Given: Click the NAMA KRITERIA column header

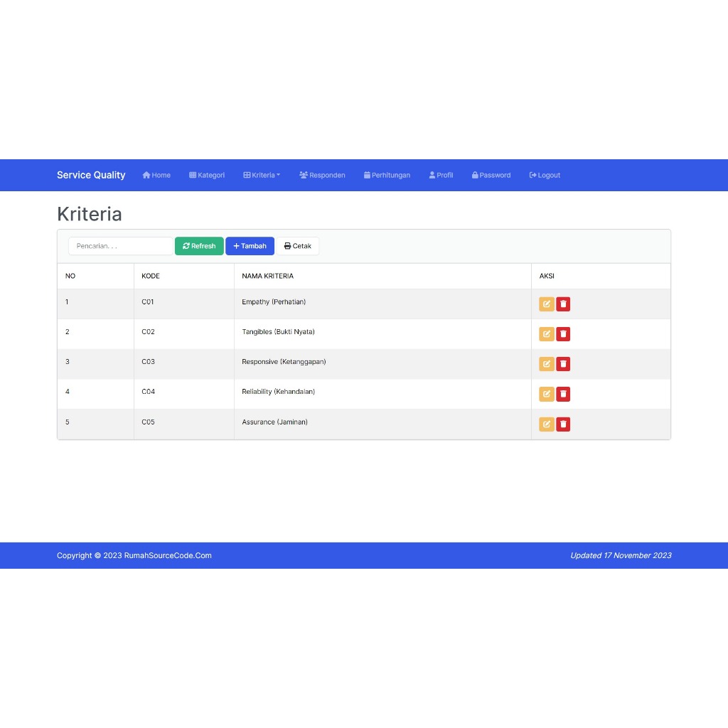Looking at the screenshot, I should coord(382,277).
